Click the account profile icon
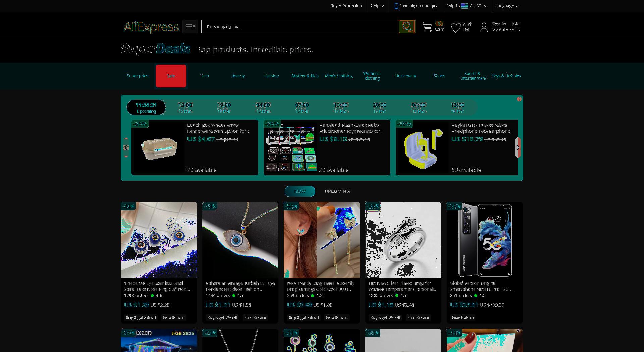 coord(484,27)
